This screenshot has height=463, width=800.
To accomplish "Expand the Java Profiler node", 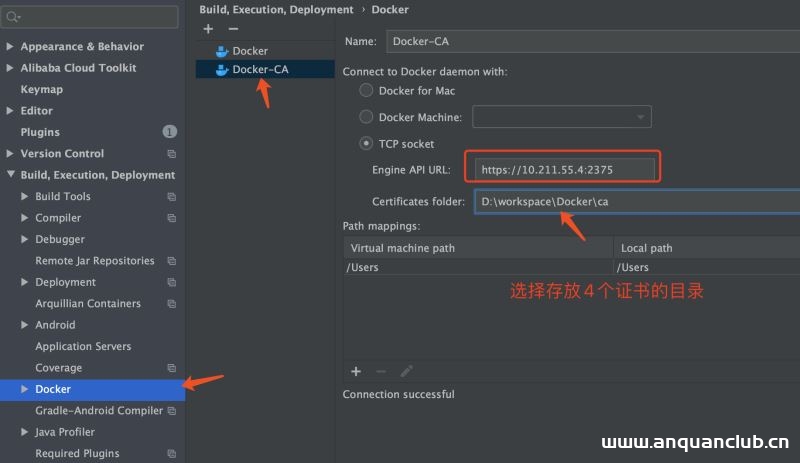I will coord(24,432).
